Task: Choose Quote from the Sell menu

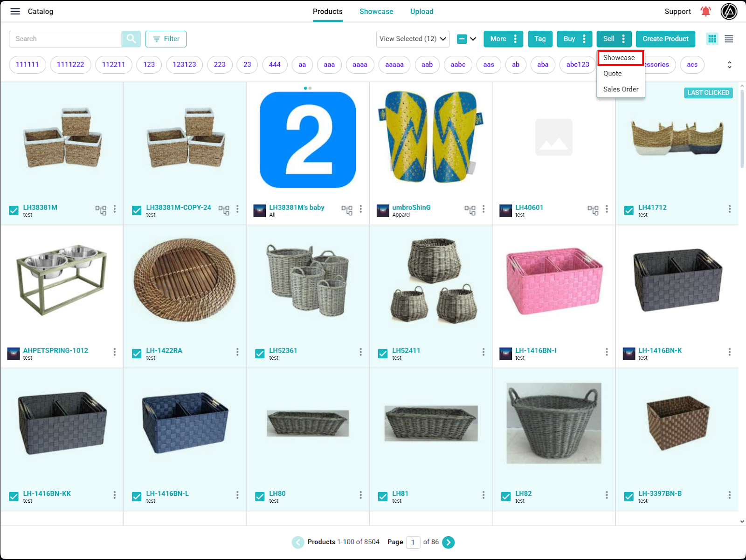Action: click(621, 74)
